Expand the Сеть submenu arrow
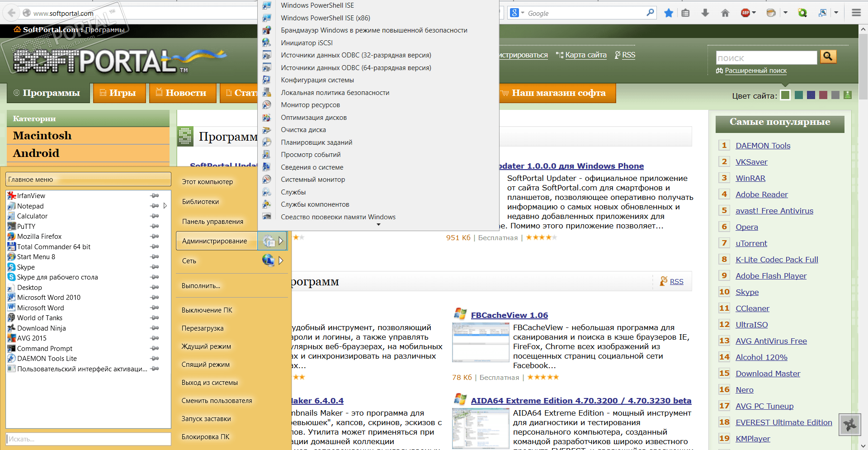The height and width of the screenshot is (450, 868). [281, 261]
